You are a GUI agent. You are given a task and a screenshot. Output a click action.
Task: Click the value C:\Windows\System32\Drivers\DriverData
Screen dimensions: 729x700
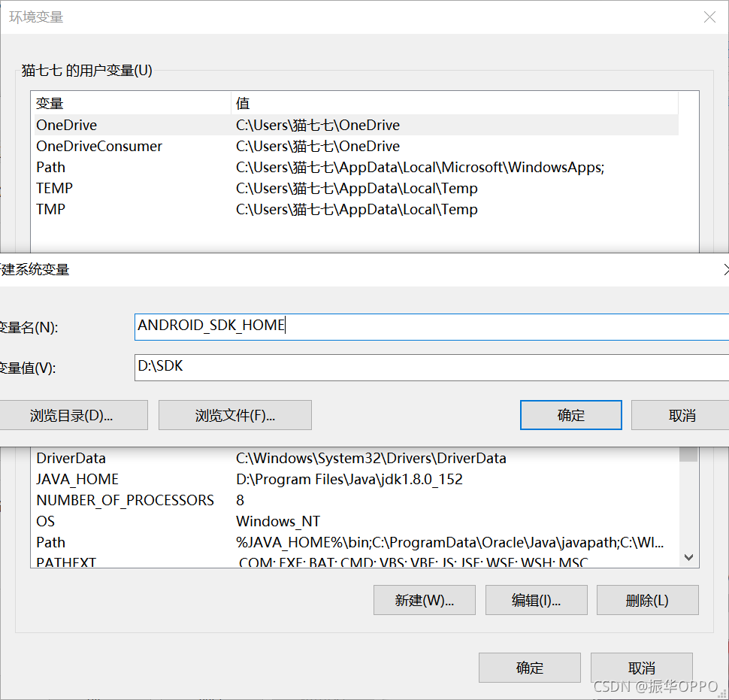(x=371, y=458)
